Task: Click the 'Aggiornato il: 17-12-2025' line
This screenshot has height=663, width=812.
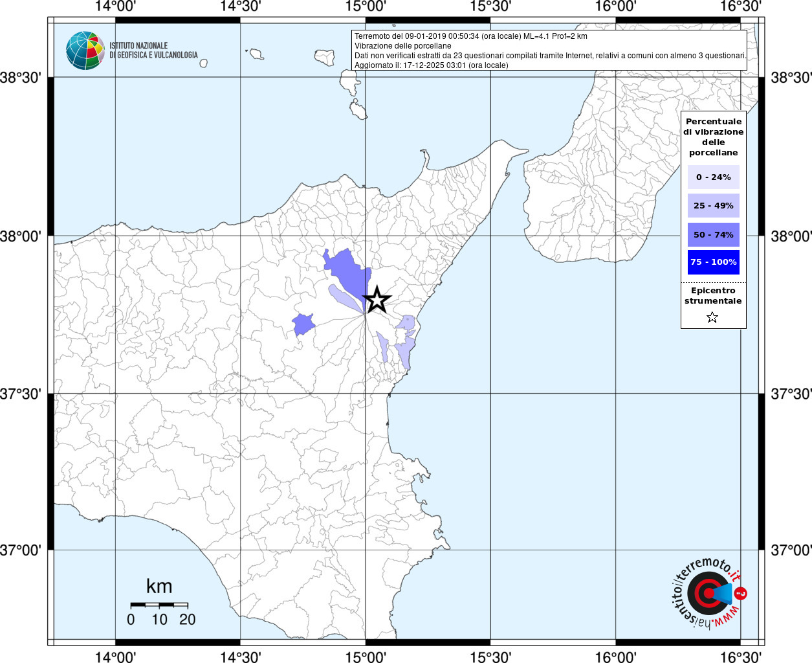Action: (431, 65)
